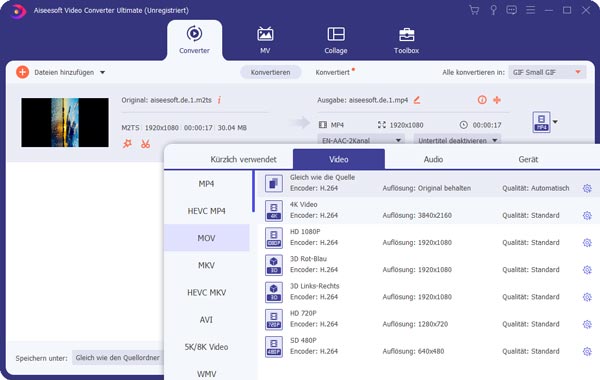Choose MKV in format list
The height and width of the screenshot is (380, 600).
(207, 265)
